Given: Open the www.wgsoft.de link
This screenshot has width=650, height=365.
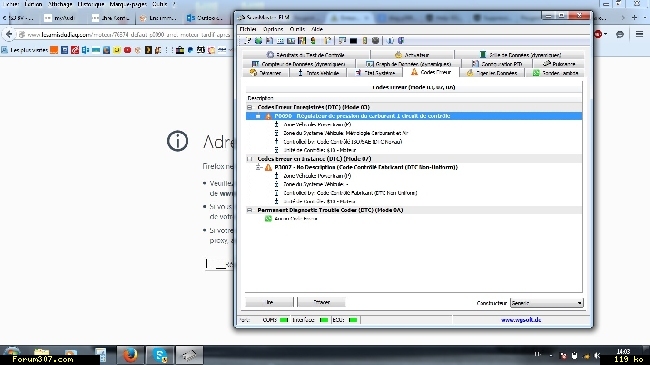Looking at the screenshot, I should click(x=521, y=320).
